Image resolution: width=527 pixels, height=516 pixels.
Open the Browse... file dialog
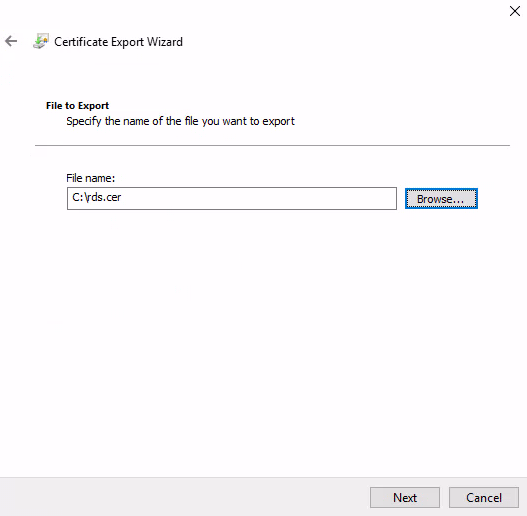coord(441,199)
